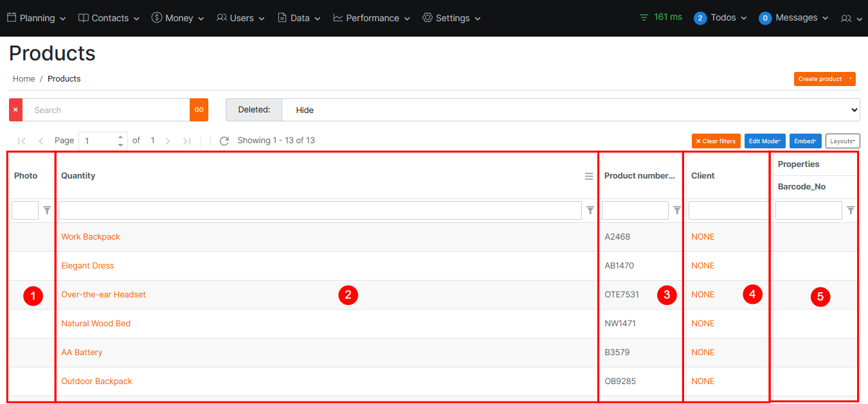Open the Planning menu

(37, 18)
